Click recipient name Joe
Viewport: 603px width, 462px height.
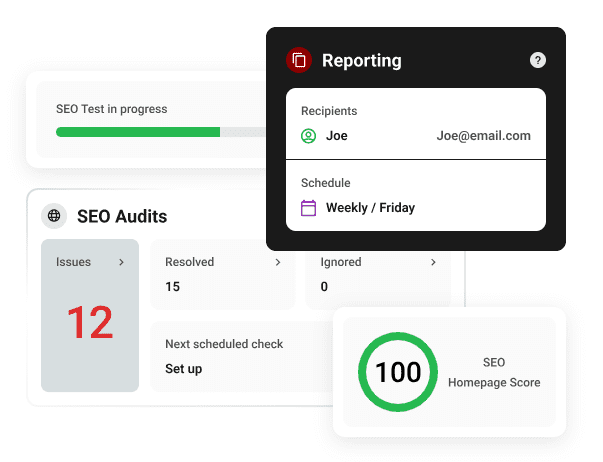(337, 136)
